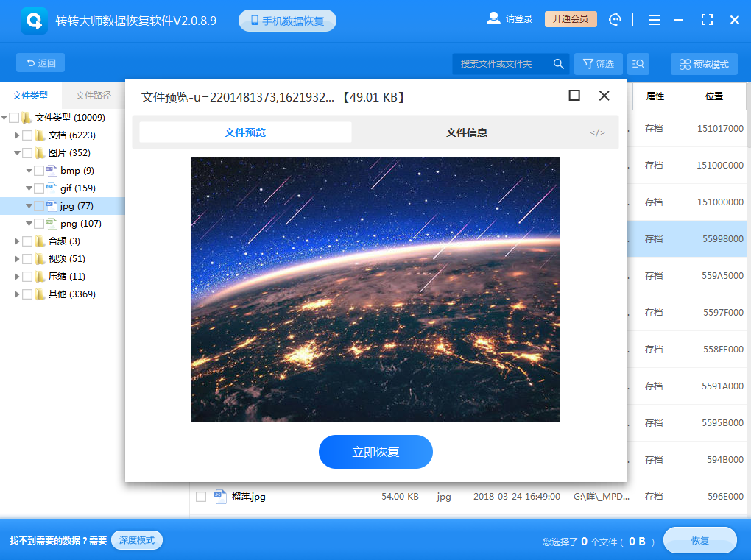Expand the 文档 (6223) node
Image resolution: width=751 pixels, height=560 pixels.
tap(17, 135)
